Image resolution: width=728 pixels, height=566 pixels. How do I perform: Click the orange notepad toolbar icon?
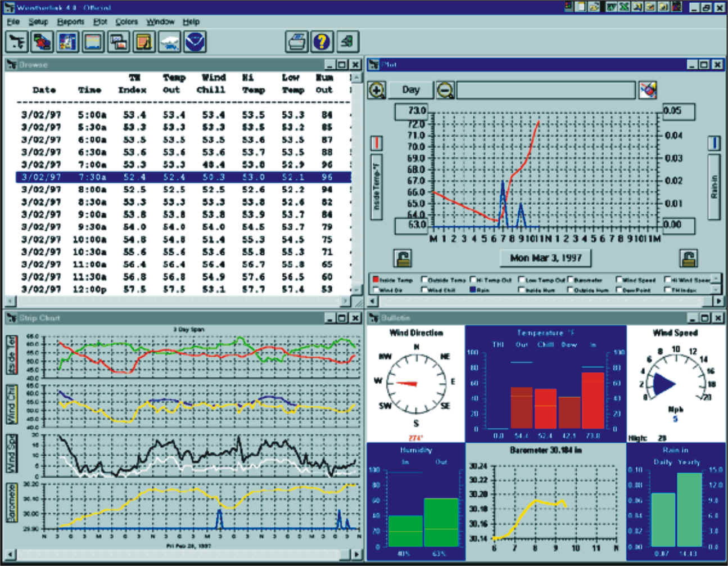point(144,42)
